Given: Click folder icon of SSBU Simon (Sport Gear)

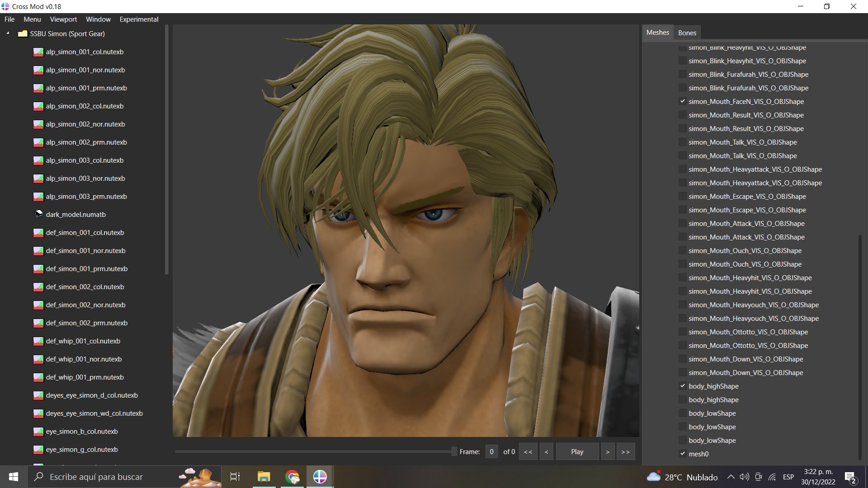Looking at the screenshot, I should 23,34.
